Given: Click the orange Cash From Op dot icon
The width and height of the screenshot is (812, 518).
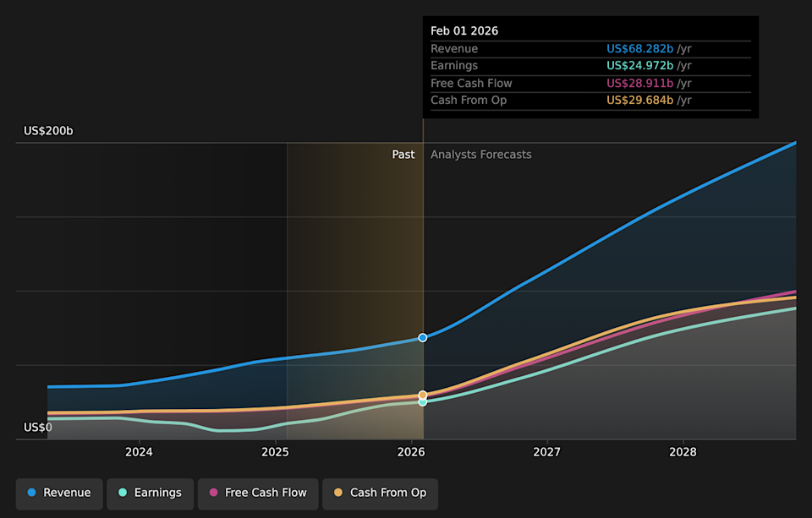Looking at the screenshot, I should 337,493.
